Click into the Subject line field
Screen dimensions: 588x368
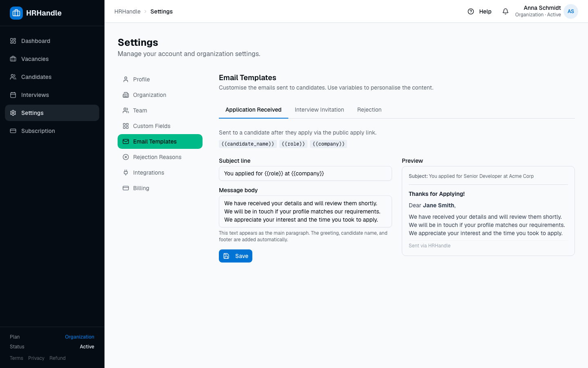[305, 173]
